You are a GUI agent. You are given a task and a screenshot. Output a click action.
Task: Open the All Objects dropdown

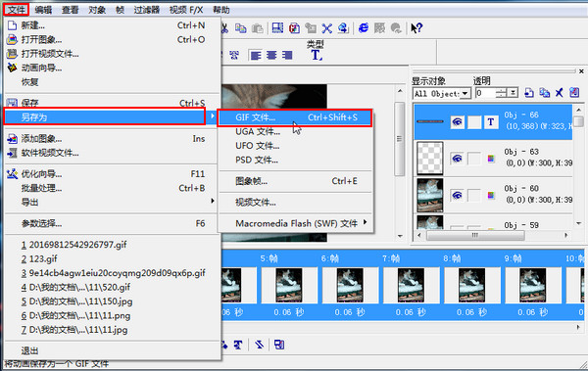[x=465, y=93]
